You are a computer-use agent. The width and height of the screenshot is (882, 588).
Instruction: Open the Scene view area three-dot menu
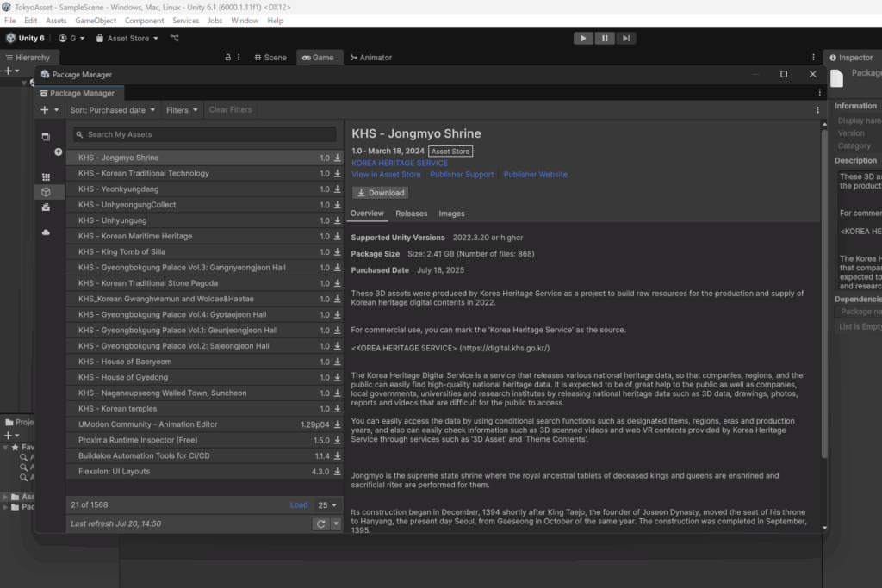point(813,58)
